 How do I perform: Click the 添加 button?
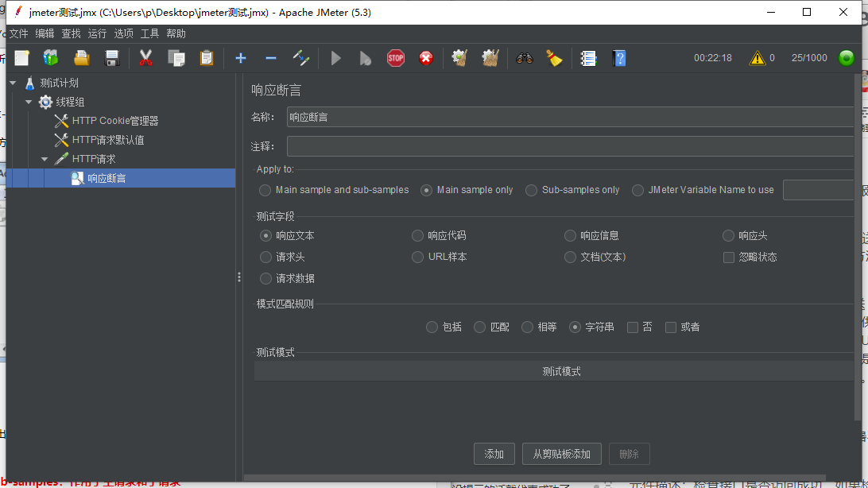coord(494,455)
